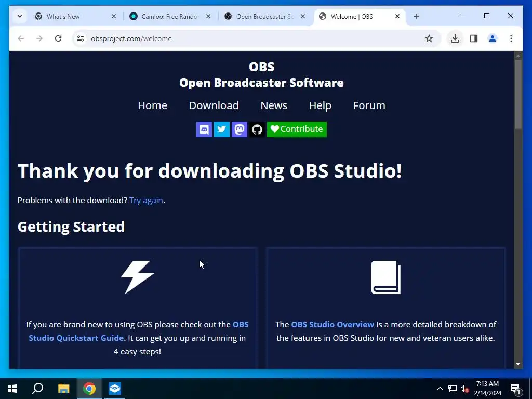Click the Chrome taskbar icon
The image size is (532, 399).
coord(89,389)
